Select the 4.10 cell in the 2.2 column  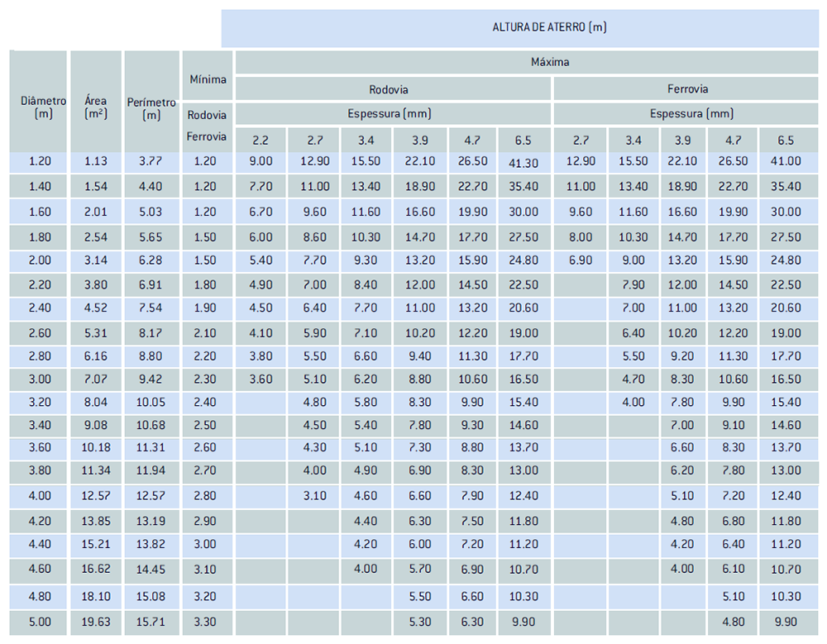tap(261, 333)
